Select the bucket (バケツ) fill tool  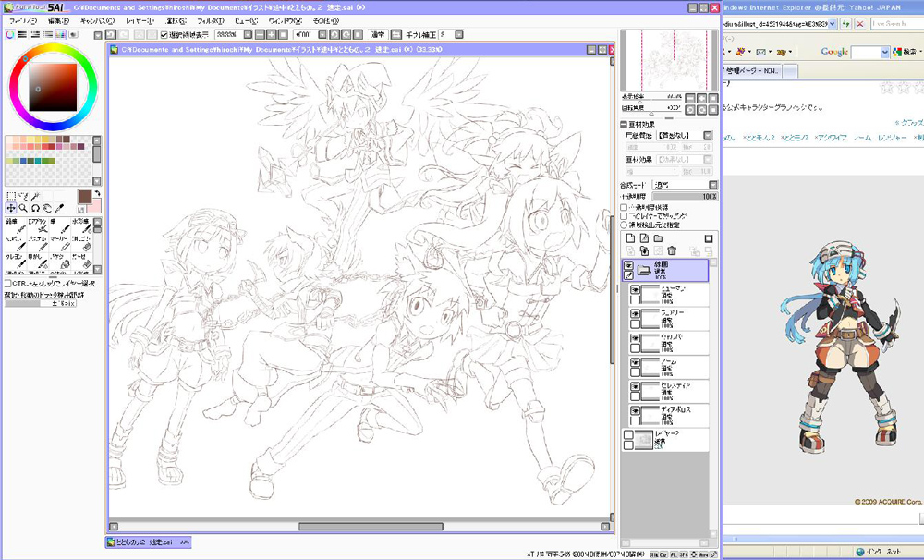click(x=59, y=261)
